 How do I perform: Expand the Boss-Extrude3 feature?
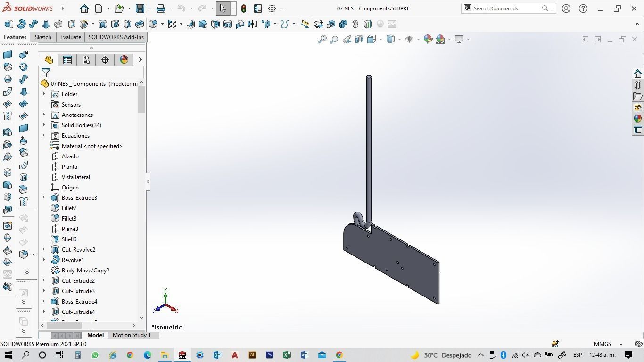(x=44, y=198)
